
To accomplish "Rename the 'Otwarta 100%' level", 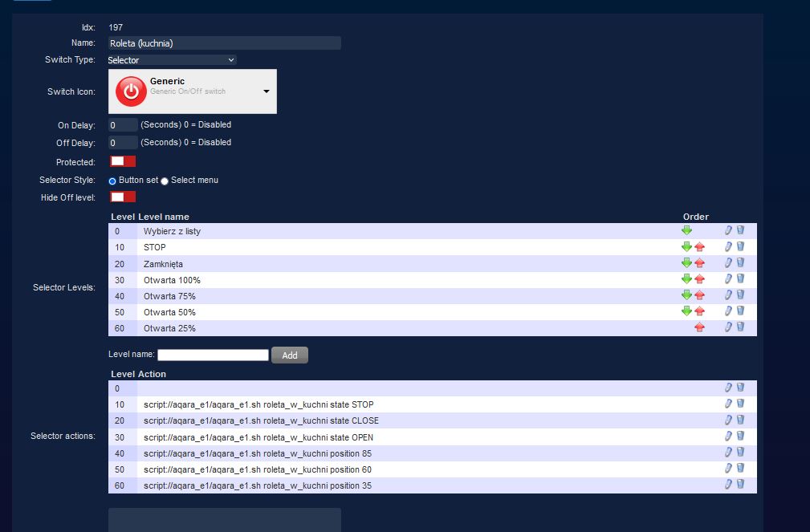I will 728,279.
